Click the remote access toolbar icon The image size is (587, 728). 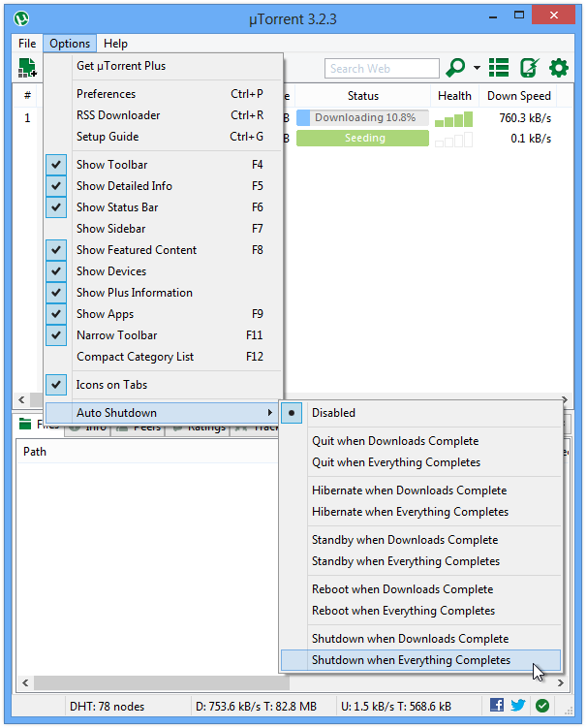pyautogui.click(x=529, y=68)
